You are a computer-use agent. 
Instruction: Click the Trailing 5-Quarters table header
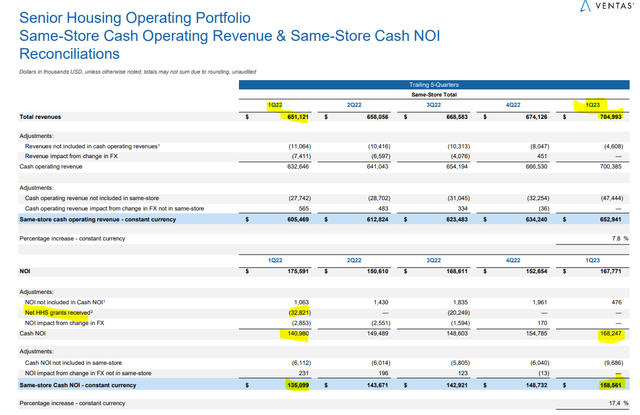coord(433,86)
